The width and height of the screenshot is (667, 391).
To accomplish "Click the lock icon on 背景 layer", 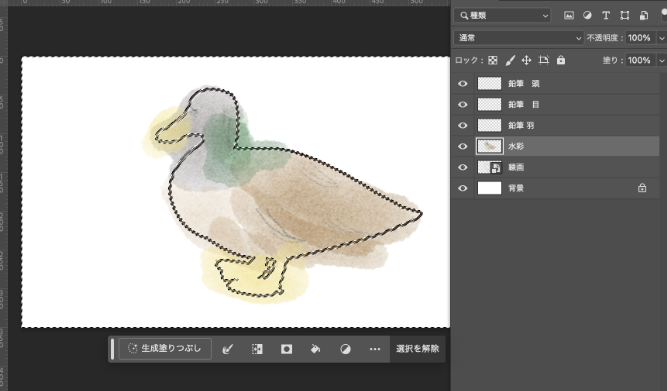I will [x=642, y=188].
